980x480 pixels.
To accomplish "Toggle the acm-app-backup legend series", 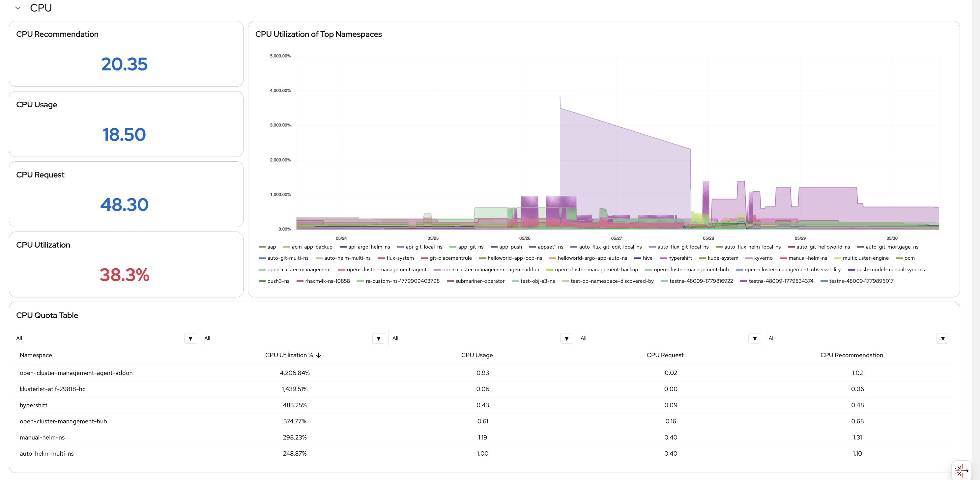I will [x=308, y=247].
